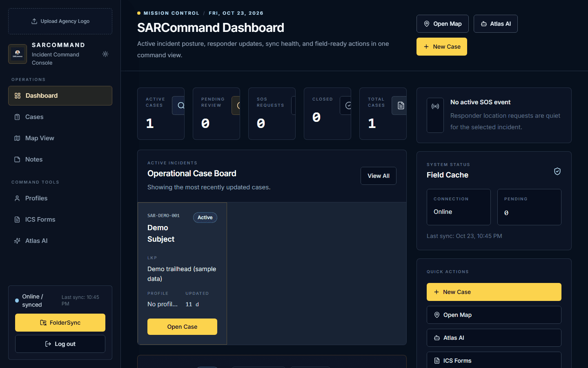The width and height of the screenshot is (588, 368).
Task: Open Notes from the sidebar
Action: pos(60,159)
